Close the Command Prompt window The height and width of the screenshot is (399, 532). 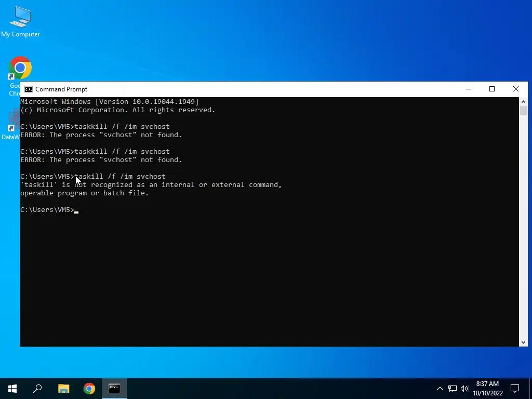pos(516,89)
